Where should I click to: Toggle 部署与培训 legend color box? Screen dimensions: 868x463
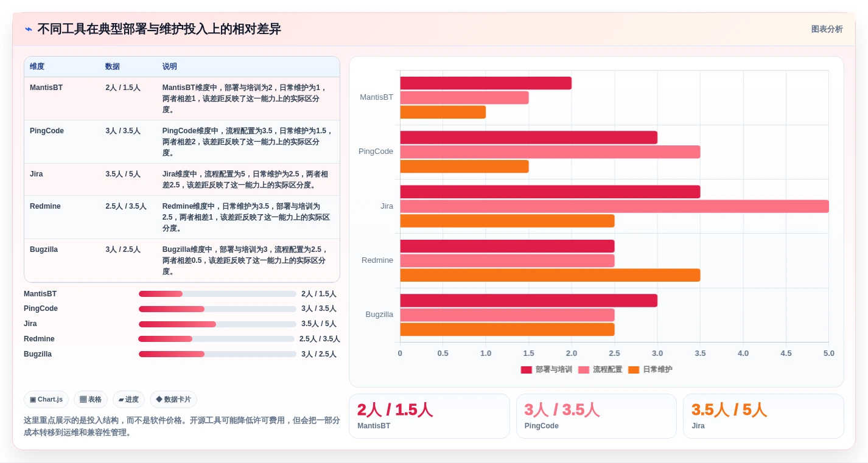[x=527, y=369]
